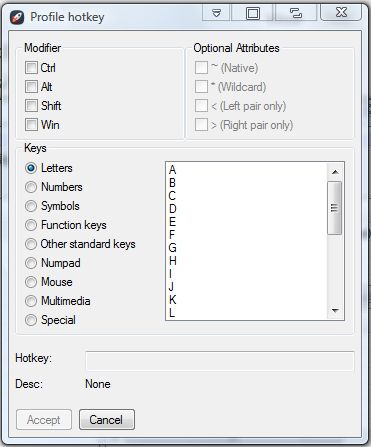Click the list scrollbar up arrow

335,172
